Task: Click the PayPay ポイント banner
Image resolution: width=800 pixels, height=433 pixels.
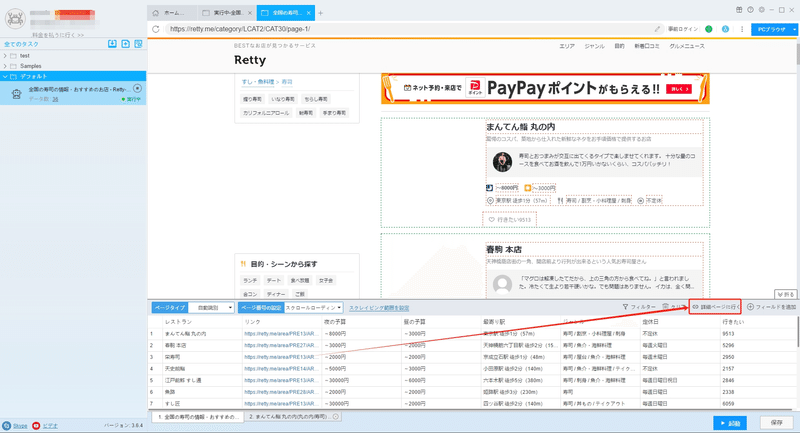Action: pyautogui.click(x=545, y=89)
